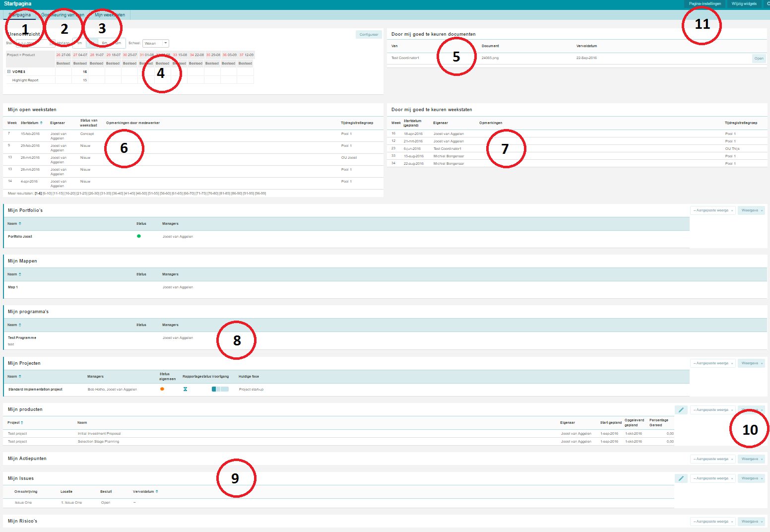Open Aangepaste weergave dropdown in Mijn Portfolio's

[712, 210]
